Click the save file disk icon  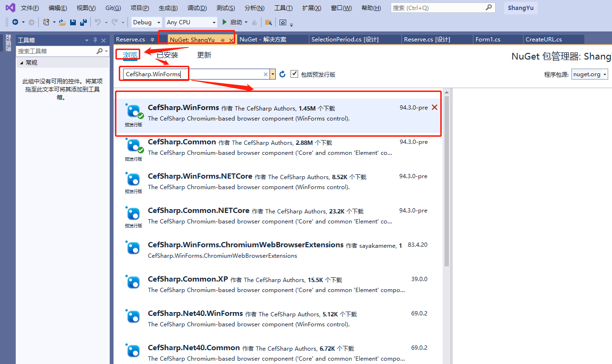pyautogui.click(x=73, y=22)
